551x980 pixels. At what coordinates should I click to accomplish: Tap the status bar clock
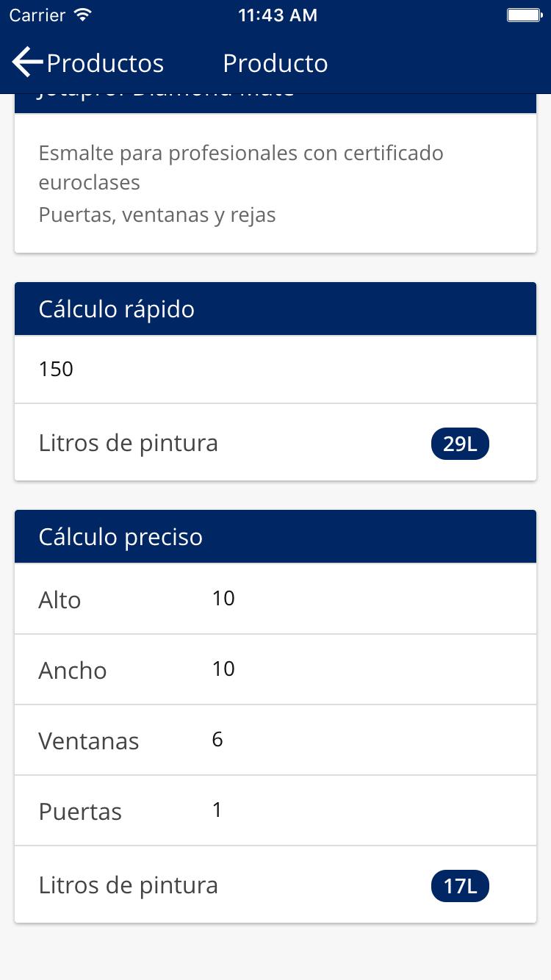point(278,15)
